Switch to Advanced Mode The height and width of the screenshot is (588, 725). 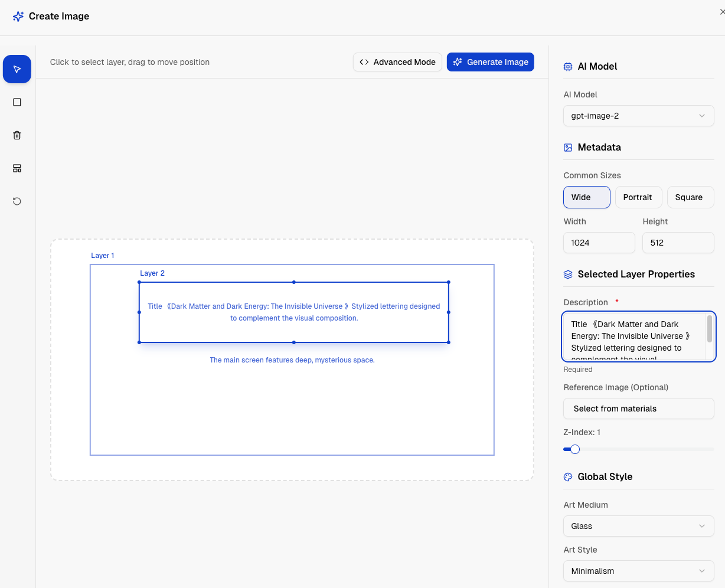(397, 62)
